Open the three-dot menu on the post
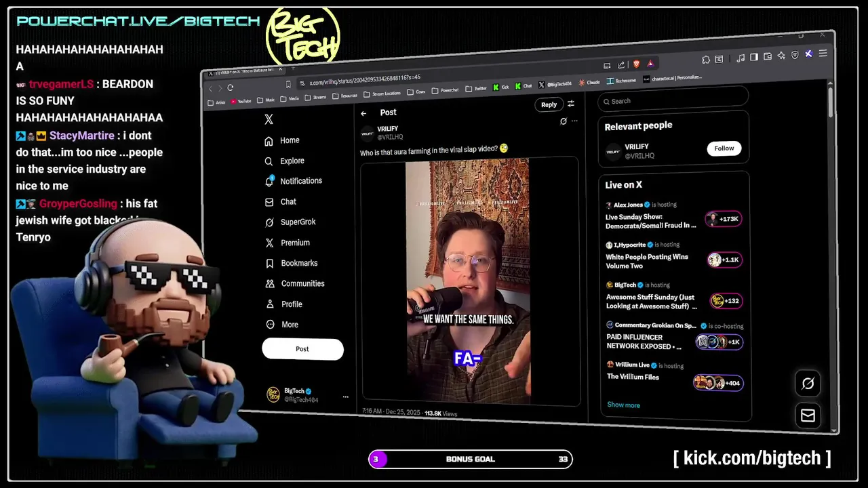The height and width of the screenshot is (488, 868). pos(574,121)
